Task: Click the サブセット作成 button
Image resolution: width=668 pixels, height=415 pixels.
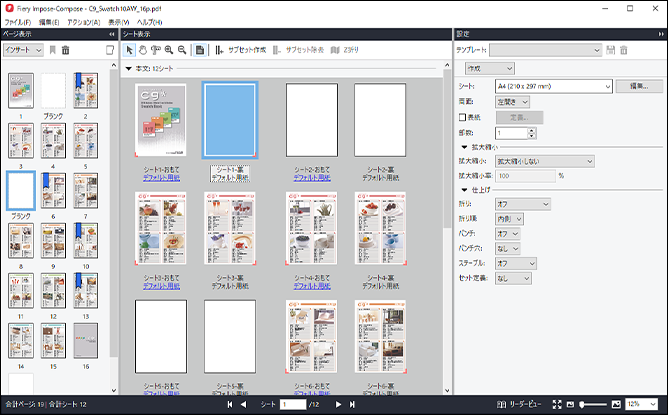Action: [x=240, y=50]
